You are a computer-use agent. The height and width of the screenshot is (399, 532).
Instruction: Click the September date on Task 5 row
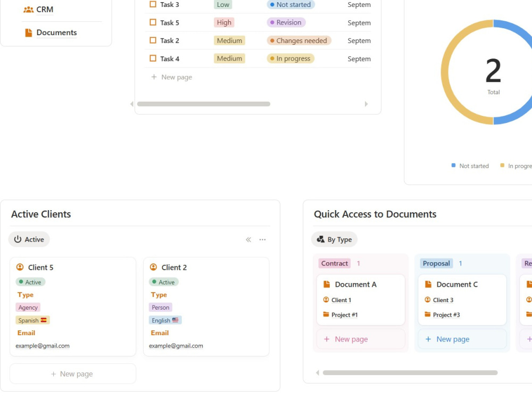pos(359,23)
